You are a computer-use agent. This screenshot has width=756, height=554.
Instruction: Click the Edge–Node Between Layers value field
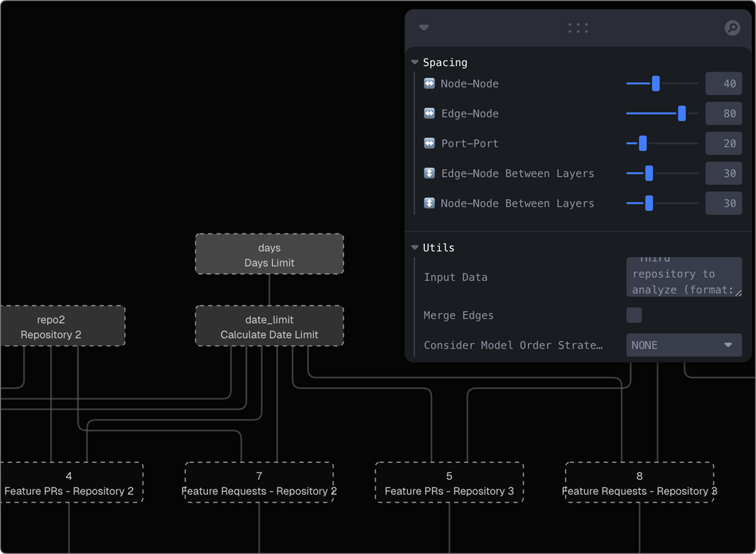724,173
